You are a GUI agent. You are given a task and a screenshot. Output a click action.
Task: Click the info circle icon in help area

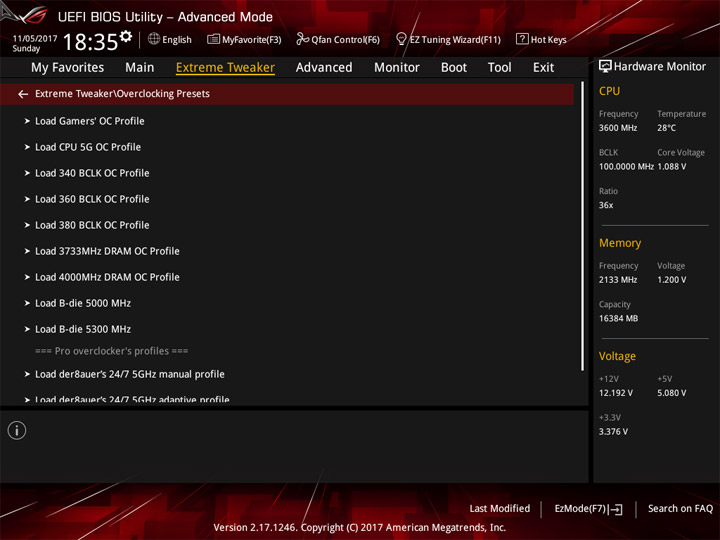[17, 431]
